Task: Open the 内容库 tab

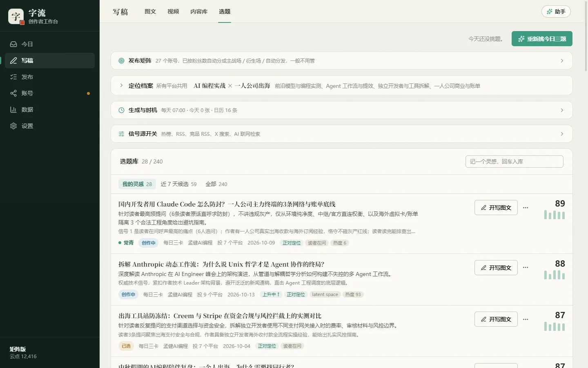Action: point(199,11)
